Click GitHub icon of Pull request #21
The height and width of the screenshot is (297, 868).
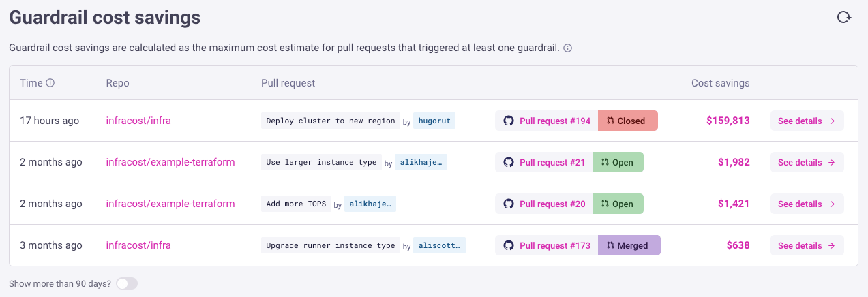click(508, 162)
